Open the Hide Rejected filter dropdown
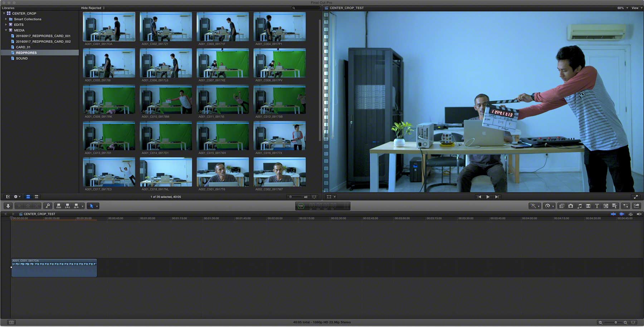Viewport: 644px width, 327px height. (x=93, y=8)
